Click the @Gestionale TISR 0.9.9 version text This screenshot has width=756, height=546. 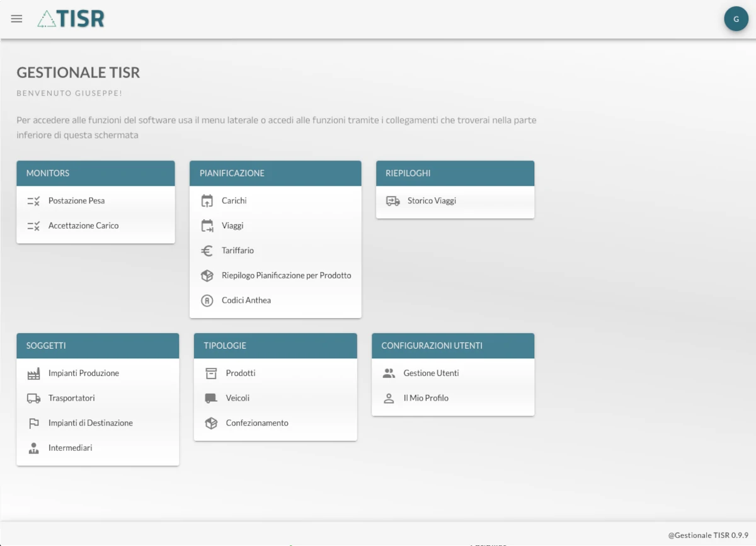coord(708,535)
